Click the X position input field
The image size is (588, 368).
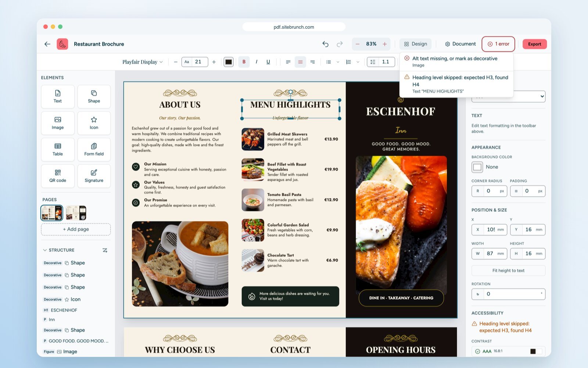[490, 230]
